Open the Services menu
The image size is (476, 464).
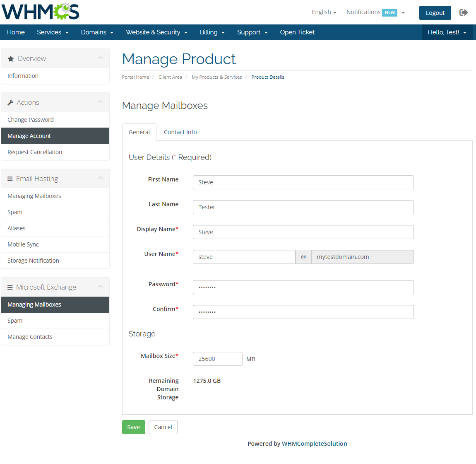pos(53,32)
